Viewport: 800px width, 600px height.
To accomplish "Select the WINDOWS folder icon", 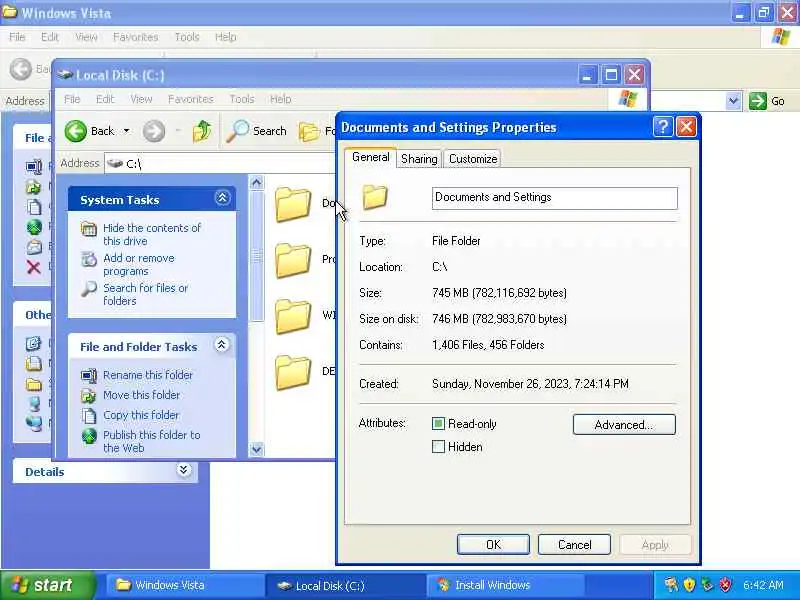I will pyautogui.click(x=293, y=316).
